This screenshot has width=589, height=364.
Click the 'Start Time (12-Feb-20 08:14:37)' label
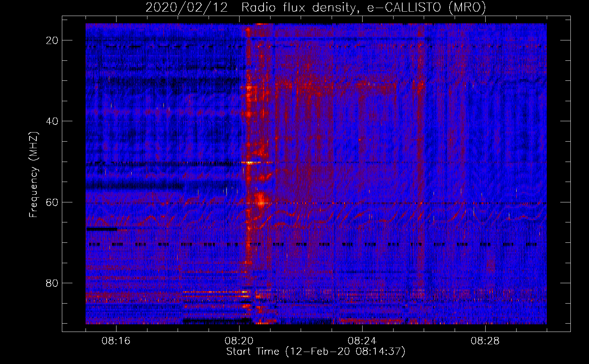tap(316, 352)
